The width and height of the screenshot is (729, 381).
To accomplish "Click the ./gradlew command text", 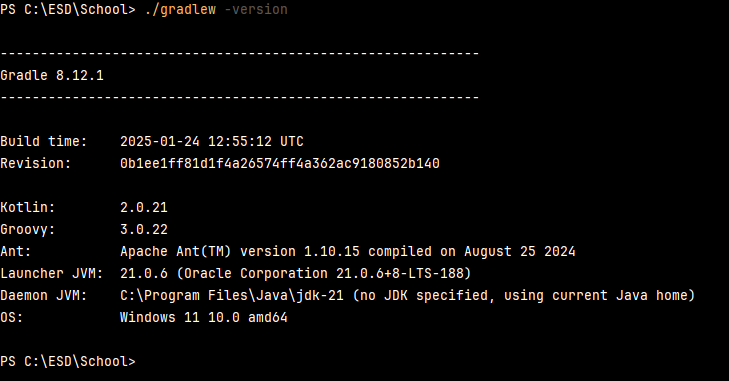I will pos(180,9).
